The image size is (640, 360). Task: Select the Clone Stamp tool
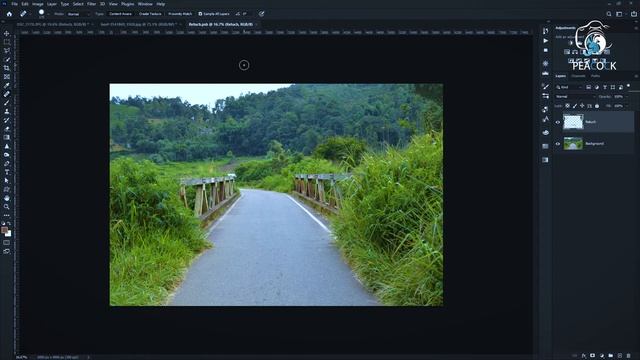[7, 111]
